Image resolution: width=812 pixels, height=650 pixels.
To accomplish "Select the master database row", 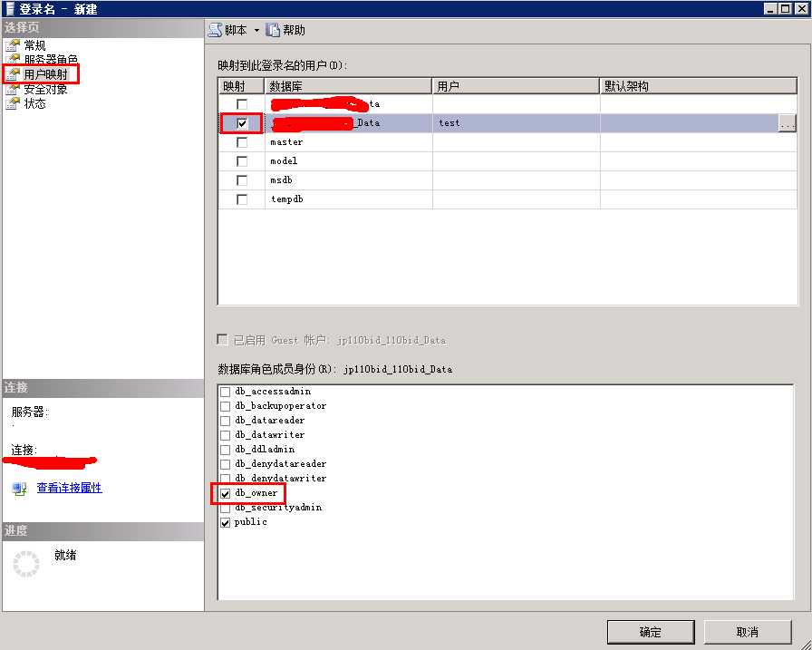I will (x=507, y=142).
